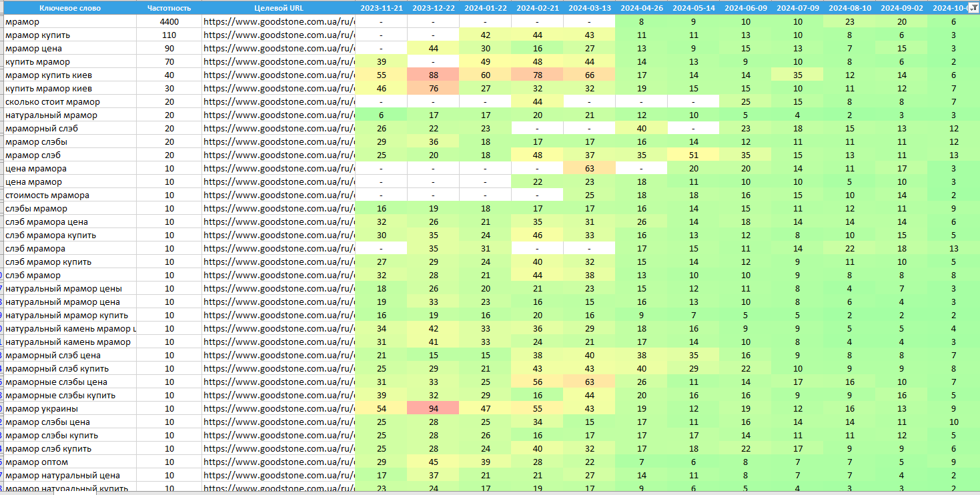Click the 2024-08-10 date column header

coord(850,8)
